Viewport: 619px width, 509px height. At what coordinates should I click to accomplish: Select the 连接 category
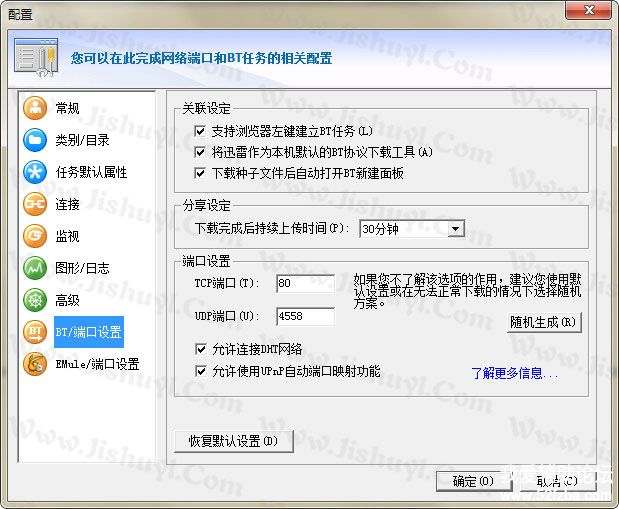[67, 204]
